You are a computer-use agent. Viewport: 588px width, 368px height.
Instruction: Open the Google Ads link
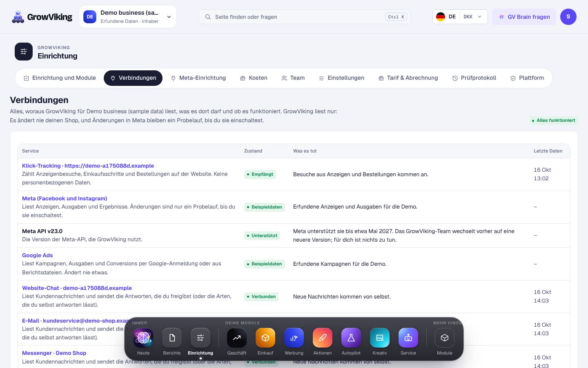point(38,255)
